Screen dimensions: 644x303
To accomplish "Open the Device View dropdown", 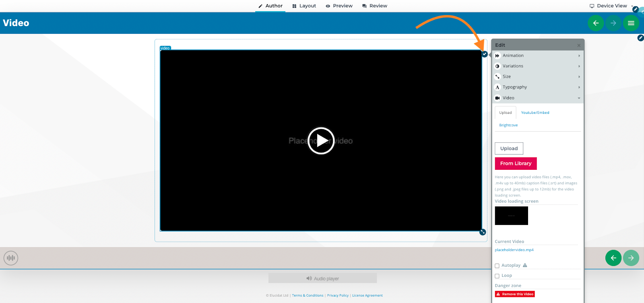I will (611, 6).
